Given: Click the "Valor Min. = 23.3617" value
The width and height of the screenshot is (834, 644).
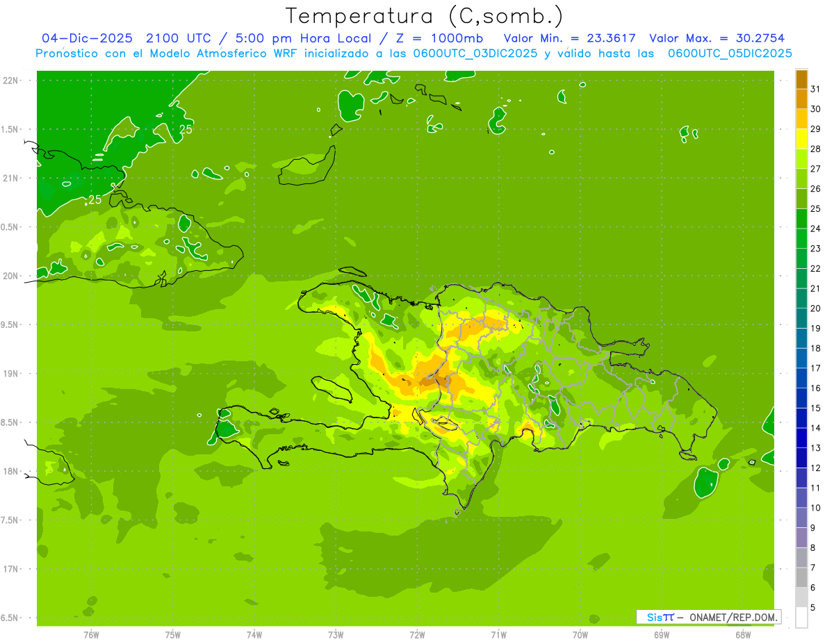Looking at the screenshot, I should (570, 38).
